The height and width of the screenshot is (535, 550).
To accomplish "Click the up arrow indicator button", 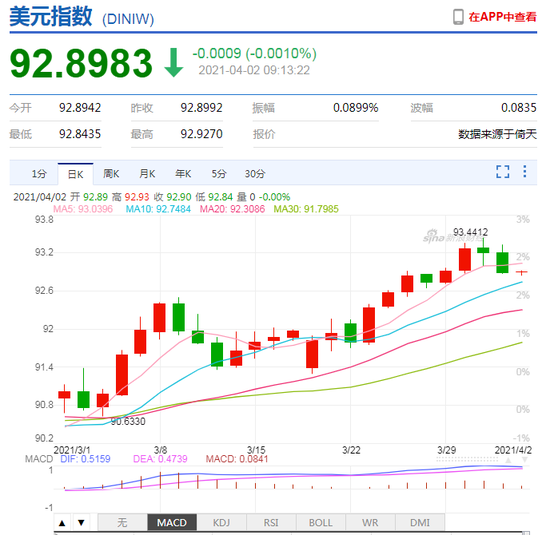I will (62, 523).
